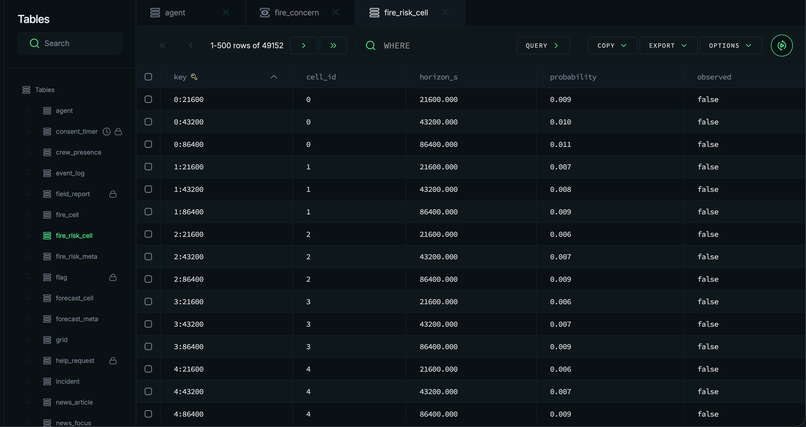
Task: Click the green refresh icon in toolbar
Action: (781, 46)
